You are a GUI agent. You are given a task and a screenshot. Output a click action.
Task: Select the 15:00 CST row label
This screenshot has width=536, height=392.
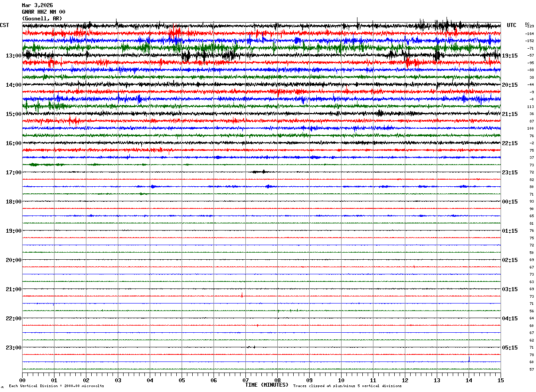pos(13,114)
